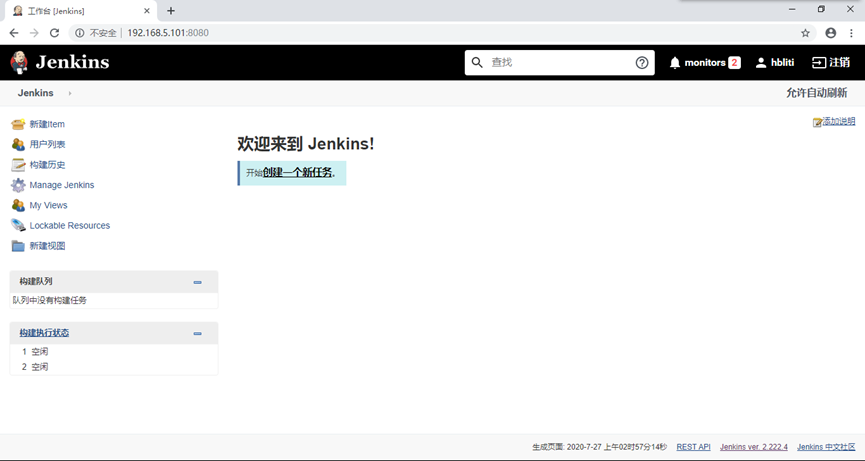
Task: Open the 构建执行状态 title link
Action: click(x=44, y=333)
